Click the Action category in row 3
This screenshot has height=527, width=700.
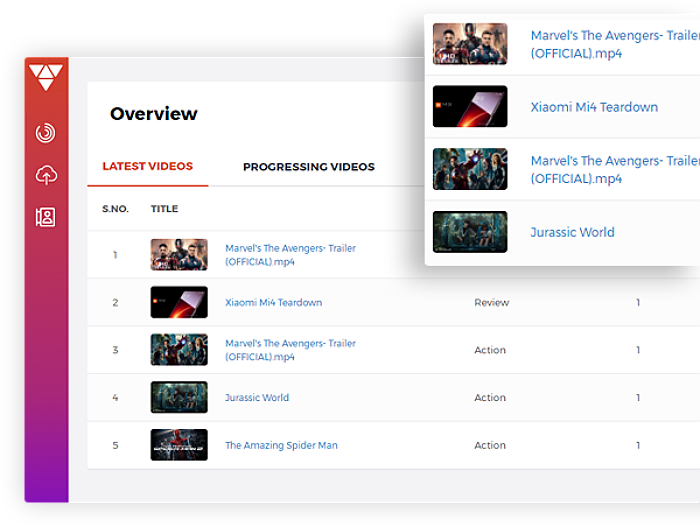point(490,350)
